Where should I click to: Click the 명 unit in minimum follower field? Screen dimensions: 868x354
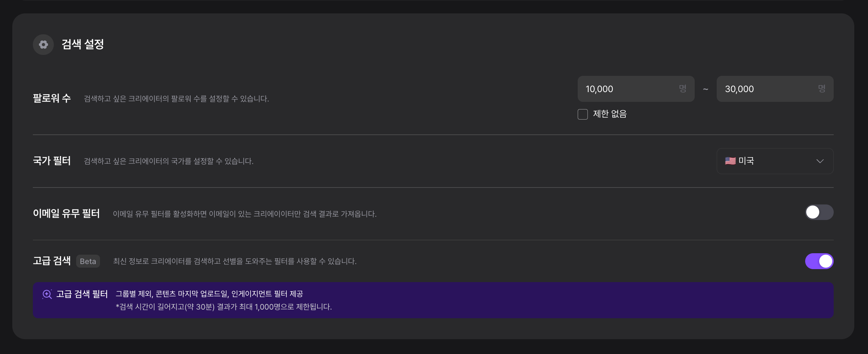tap(682, 89)
